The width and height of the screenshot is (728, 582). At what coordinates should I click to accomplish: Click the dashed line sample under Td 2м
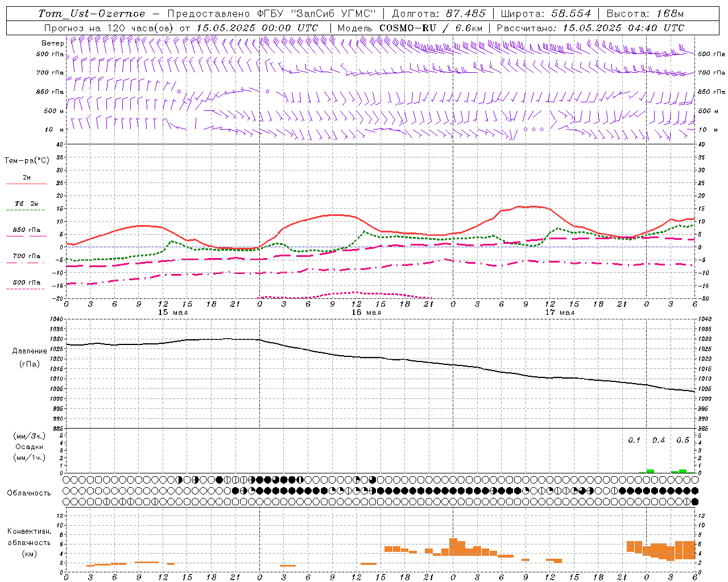tap(26, 210)
